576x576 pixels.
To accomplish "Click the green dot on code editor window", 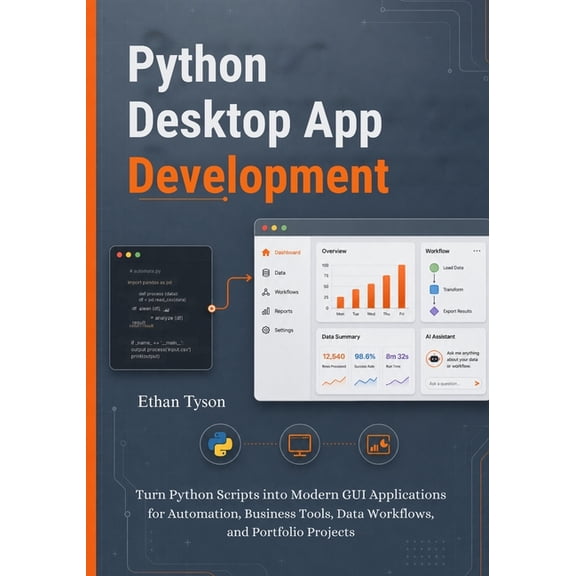I will point(138,255).
